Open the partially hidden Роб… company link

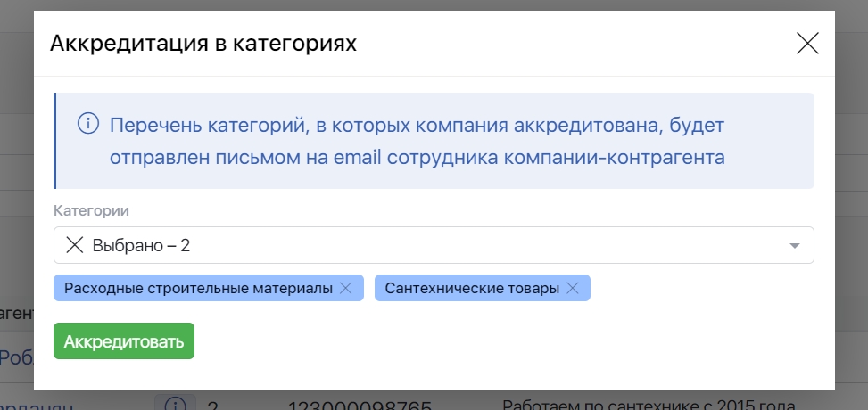[x=16, y=357]
